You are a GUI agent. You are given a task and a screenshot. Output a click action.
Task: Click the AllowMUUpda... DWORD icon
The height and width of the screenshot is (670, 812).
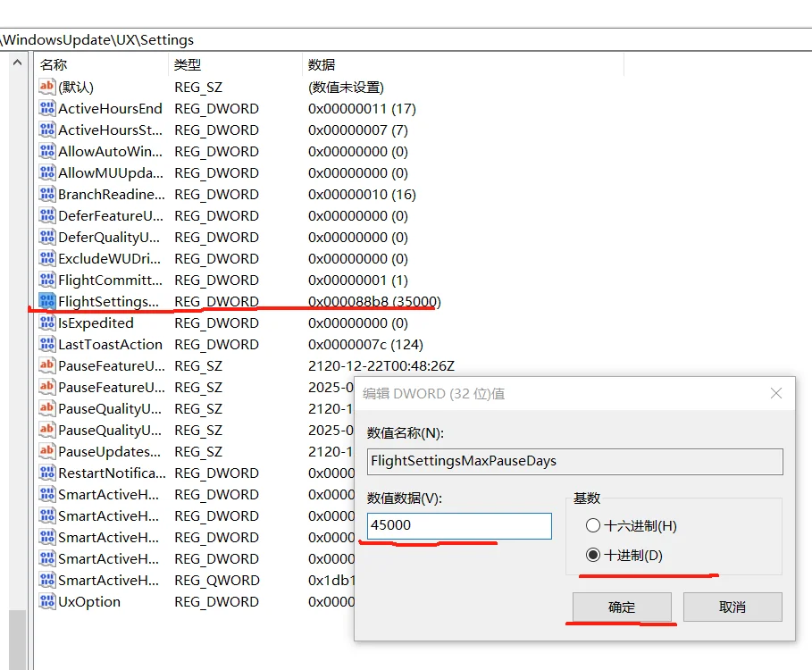point(46,172)
